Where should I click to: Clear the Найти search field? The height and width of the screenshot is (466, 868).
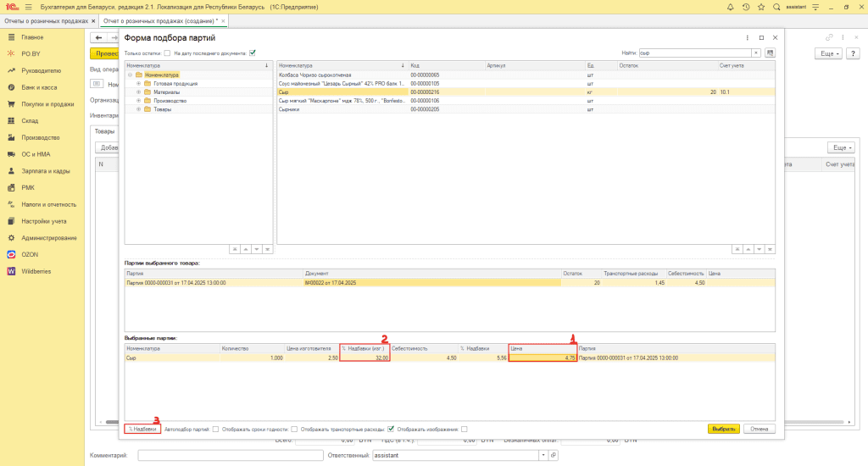(x=755, y=53)
